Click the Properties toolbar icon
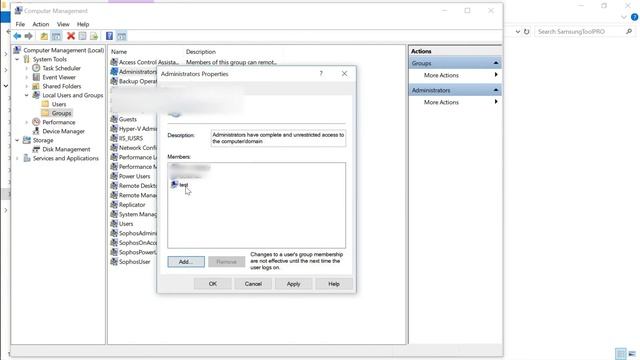The height and width of the screenshot is (360, 640). coord(82,36)
